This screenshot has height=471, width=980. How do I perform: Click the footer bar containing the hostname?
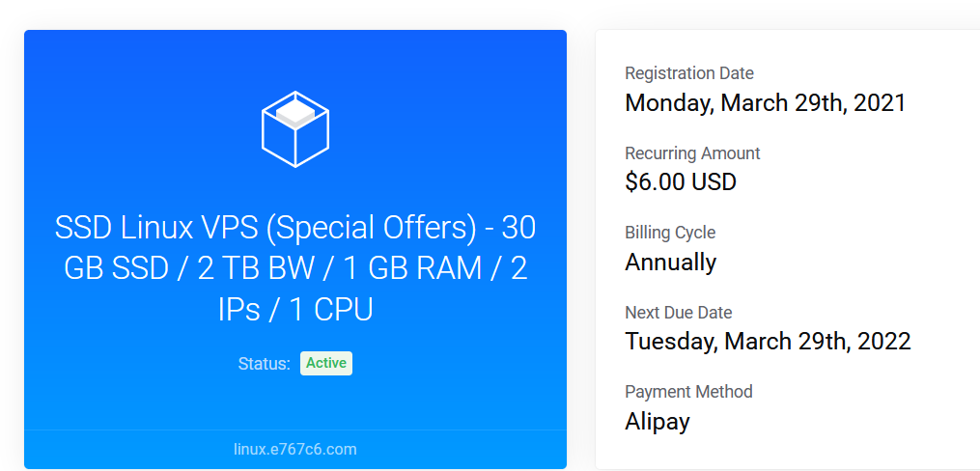click(295, 449)
